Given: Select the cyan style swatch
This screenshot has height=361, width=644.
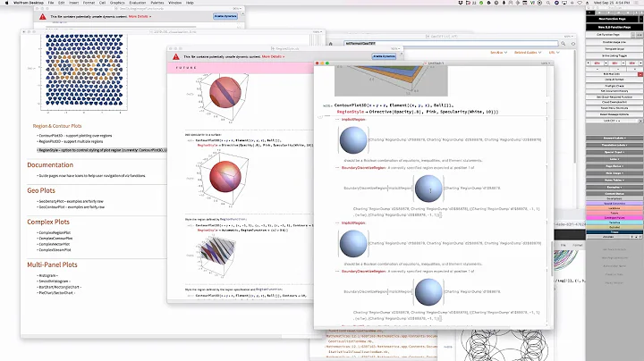Looking at the screenshot, I should pos(614,222).
